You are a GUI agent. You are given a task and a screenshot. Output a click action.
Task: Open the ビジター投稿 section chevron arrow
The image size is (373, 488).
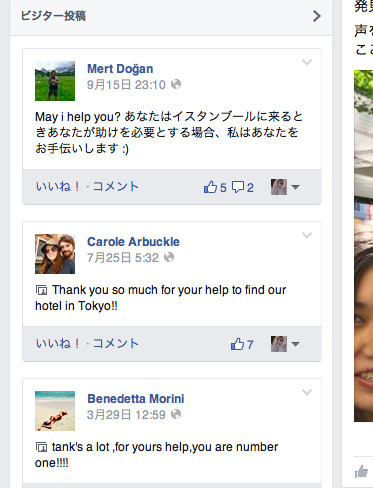[x=317, y=16]
